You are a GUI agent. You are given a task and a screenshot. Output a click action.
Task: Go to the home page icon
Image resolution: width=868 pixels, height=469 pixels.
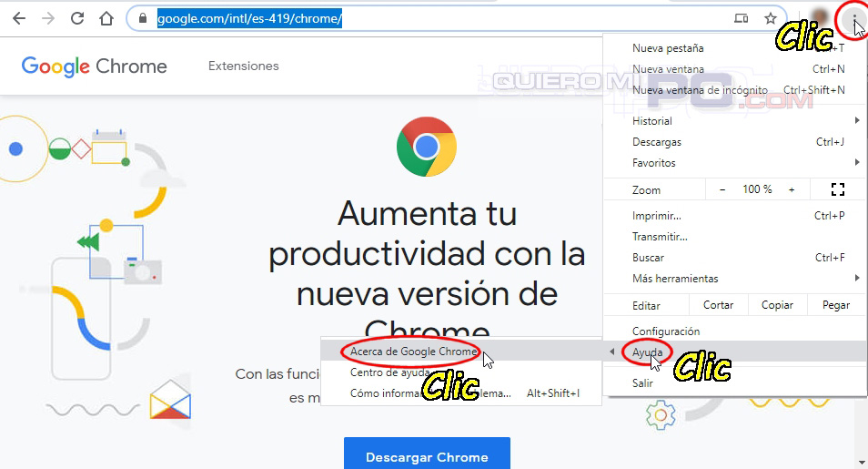coord(106,18)
